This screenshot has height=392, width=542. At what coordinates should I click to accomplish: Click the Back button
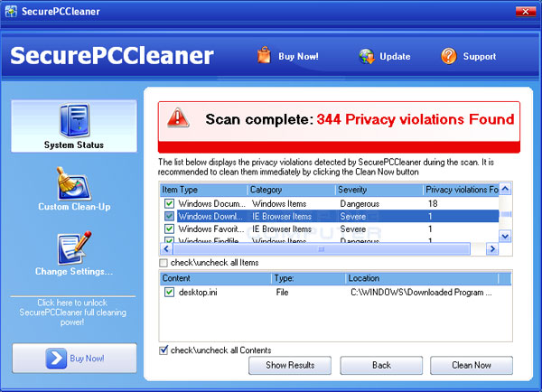point(381,365)
